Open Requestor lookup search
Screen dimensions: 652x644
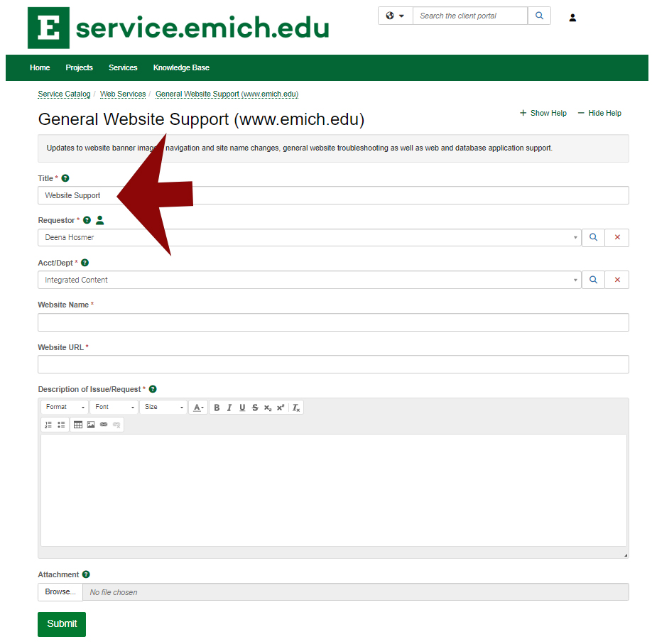click(x=593, y=237)
